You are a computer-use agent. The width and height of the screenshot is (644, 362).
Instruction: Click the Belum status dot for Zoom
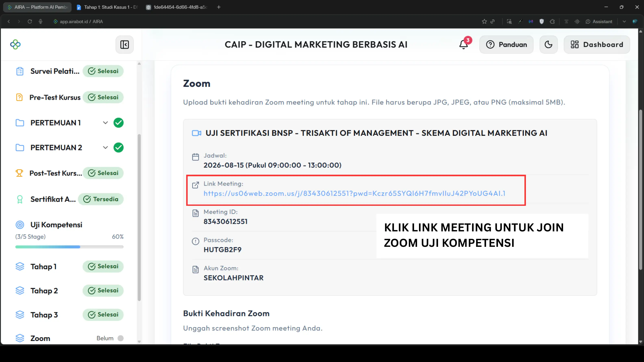121,338
